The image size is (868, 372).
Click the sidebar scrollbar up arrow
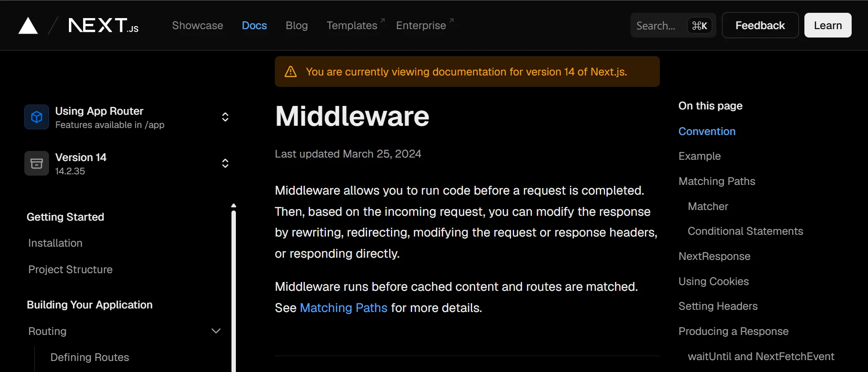[x=234, y=205]
